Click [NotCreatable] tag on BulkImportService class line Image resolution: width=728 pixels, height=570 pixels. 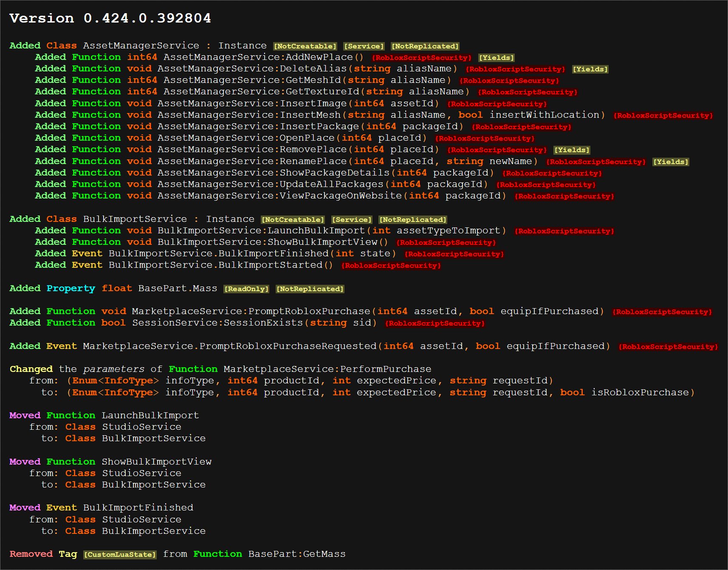tap(293, 220)
